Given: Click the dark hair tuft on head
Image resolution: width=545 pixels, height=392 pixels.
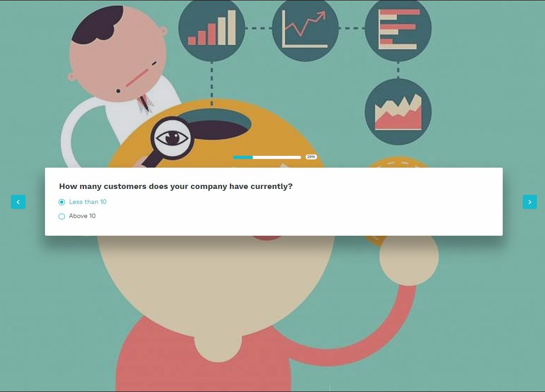Looking at the screenshot, I should (x=97, y=25).
